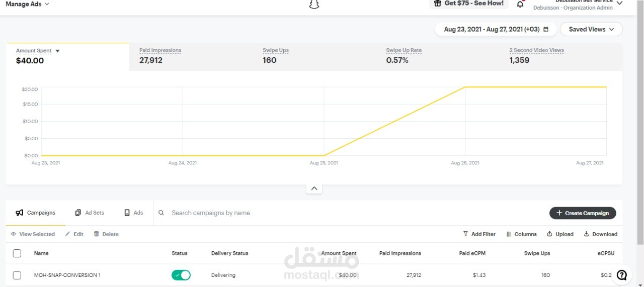The image size is (644, 287).
Task: Open the notifications bell
Action: 520,5
